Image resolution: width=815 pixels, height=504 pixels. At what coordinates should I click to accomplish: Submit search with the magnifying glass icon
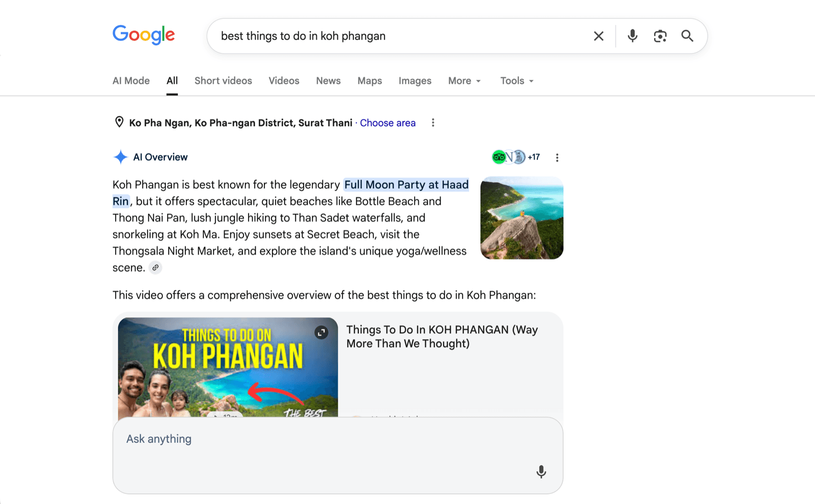[x=687, y=36]
